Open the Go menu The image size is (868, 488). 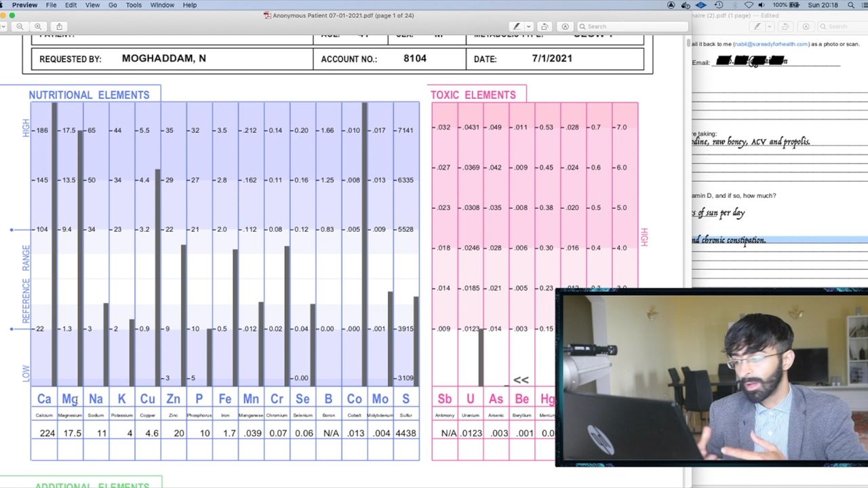pyautogui.click(x=113, y=5)
